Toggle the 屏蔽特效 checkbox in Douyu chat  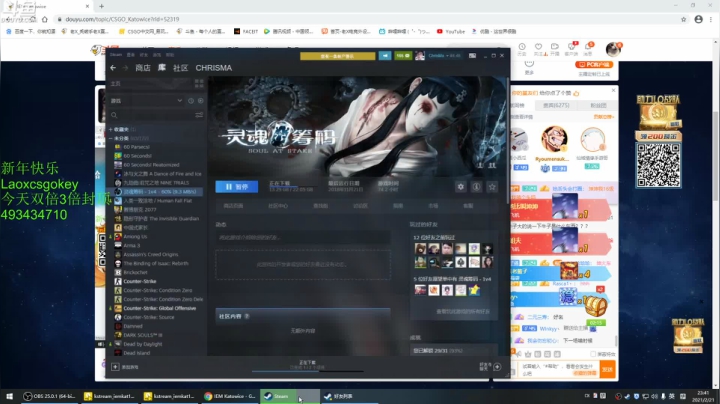coord(593,354)
